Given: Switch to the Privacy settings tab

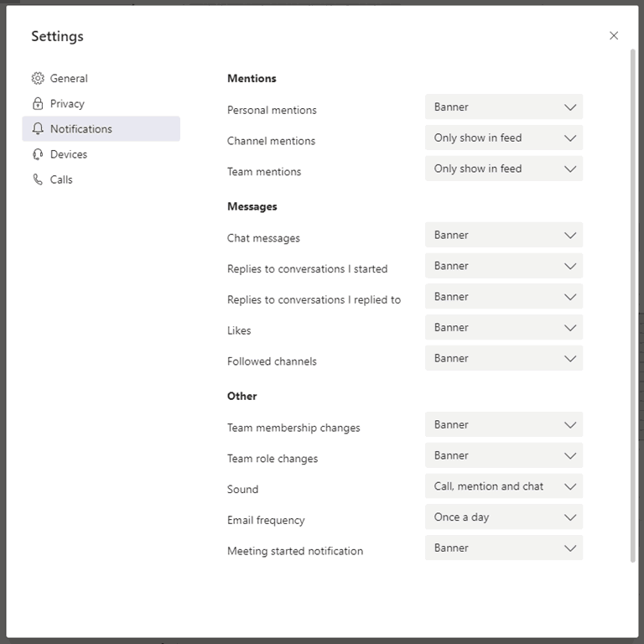Looking at the screenshot, I should pos(67,104).
